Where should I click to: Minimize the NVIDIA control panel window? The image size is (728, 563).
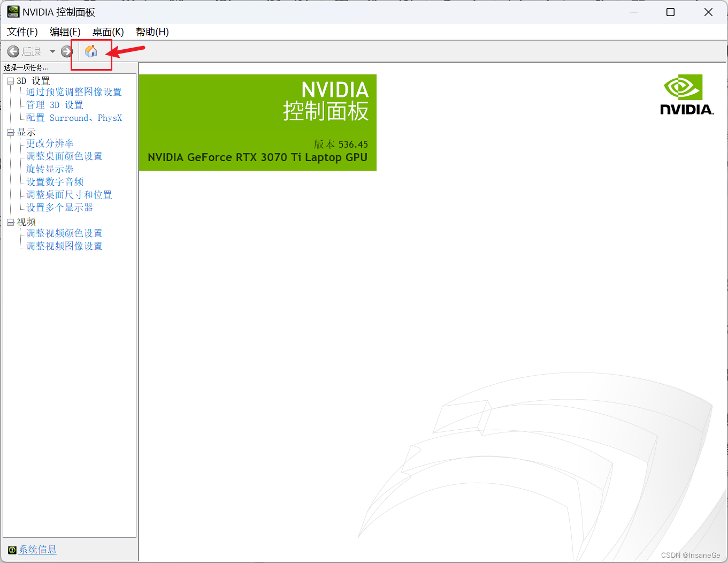(x=634, y=12)
